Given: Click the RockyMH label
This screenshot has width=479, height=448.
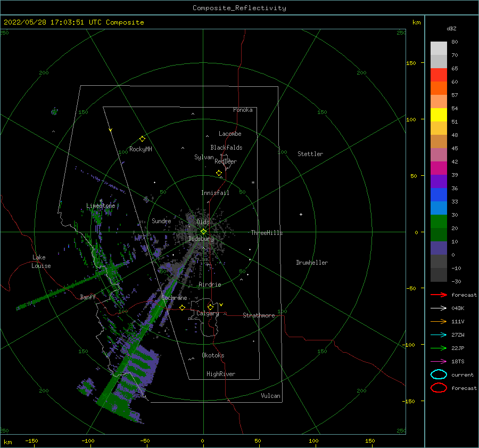Looking at the screenshot, I should 141,149.
